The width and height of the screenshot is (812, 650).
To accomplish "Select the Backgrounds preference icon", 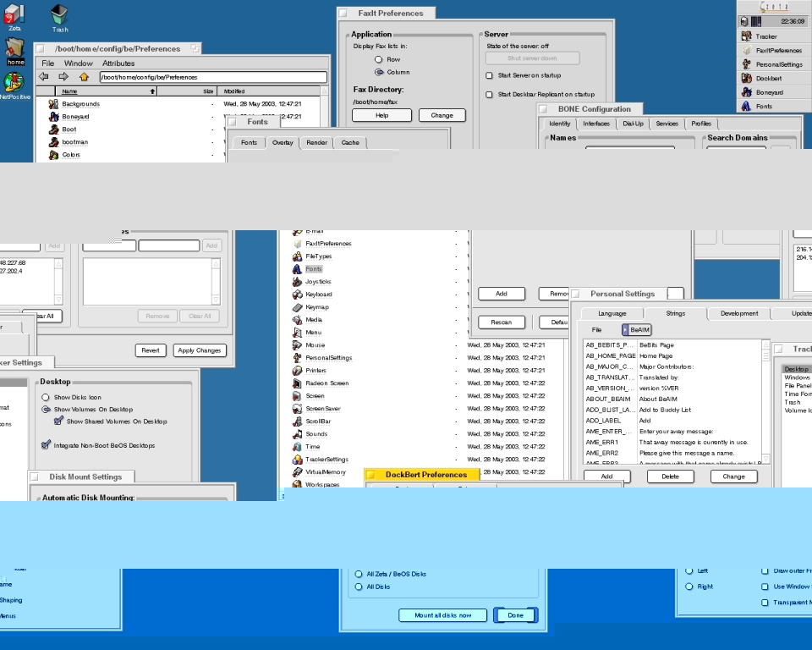I will [53, 103].
